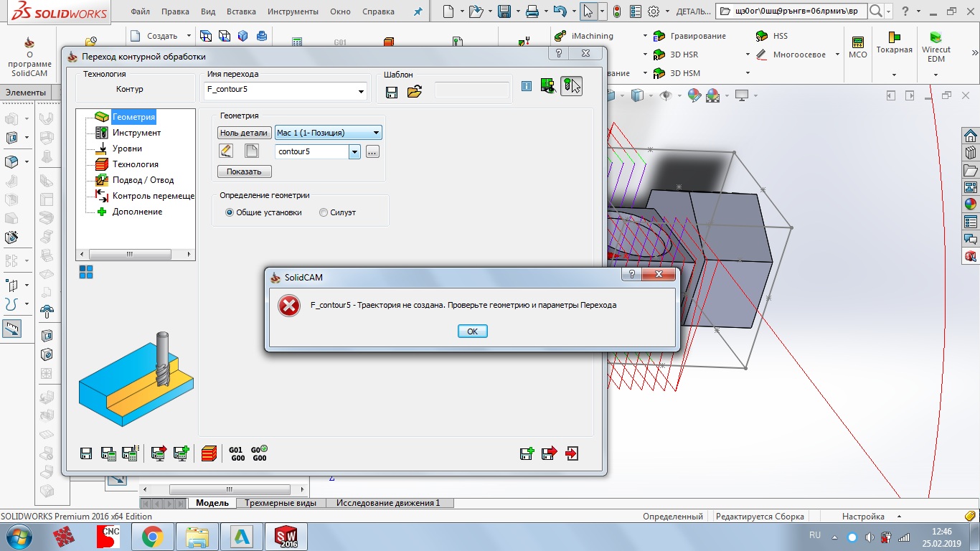
Task: Click the Ноль детали button
Action: (x=244, y=133)
